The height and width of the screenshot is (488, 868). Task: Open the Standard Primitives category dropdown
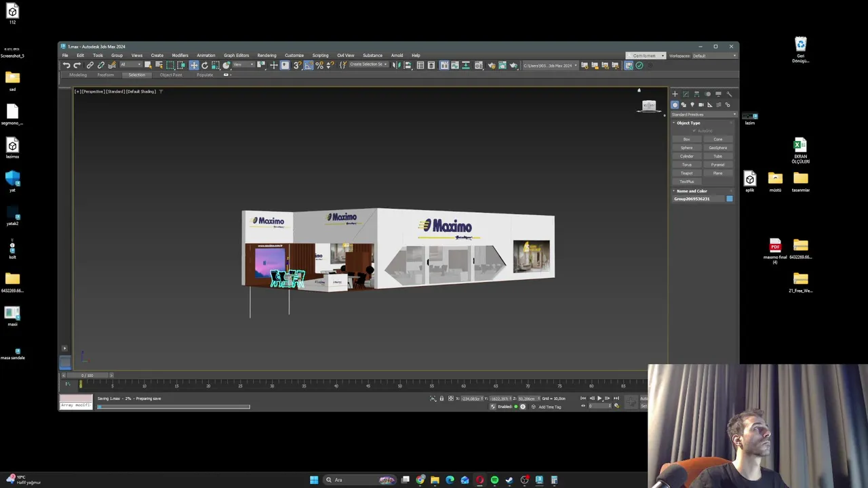click(x=705, y=115)
